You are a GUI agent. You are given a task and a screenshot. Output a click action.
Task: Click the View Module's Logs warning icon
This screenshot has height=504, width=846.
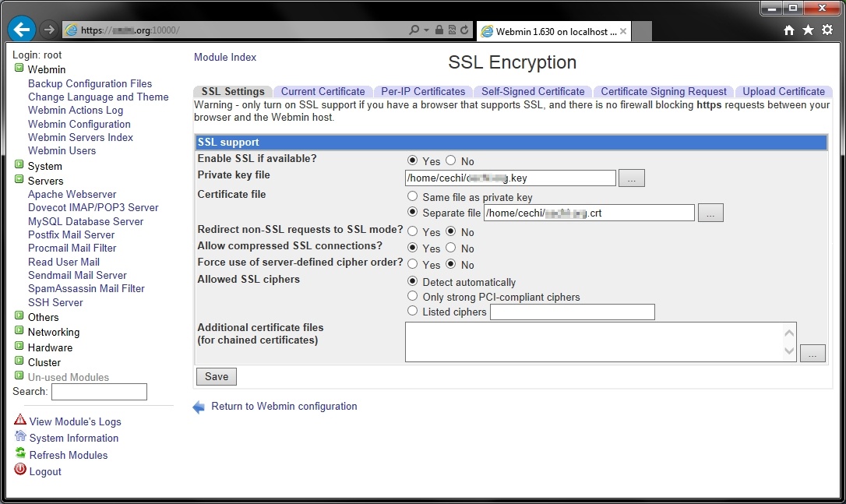pyautogui.click(x=20, y=421)
